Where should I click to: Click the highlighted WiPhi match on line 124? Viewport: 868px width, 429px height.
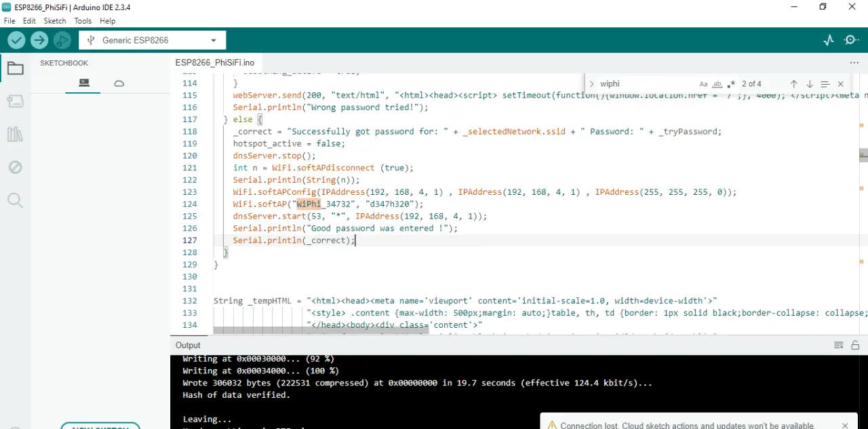point(309,204)
